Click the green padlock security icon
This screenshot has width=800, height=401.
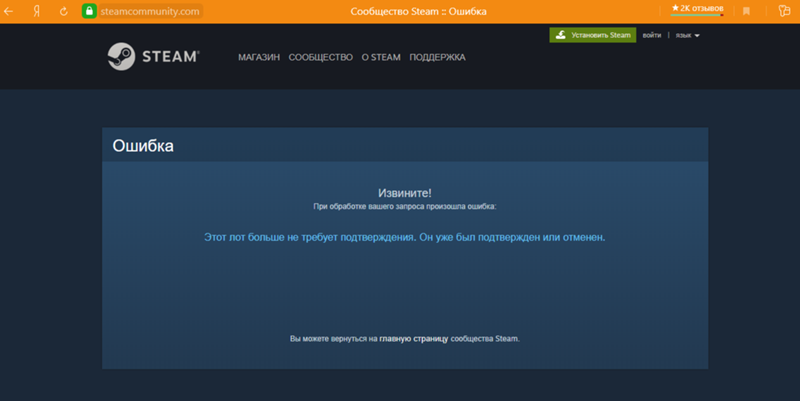89,11
